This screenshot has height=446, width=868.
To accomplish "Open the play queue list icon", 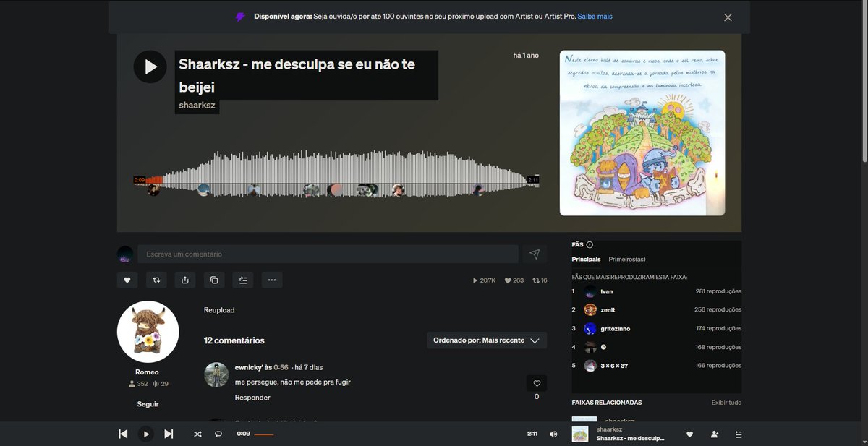I will point(739,434).
